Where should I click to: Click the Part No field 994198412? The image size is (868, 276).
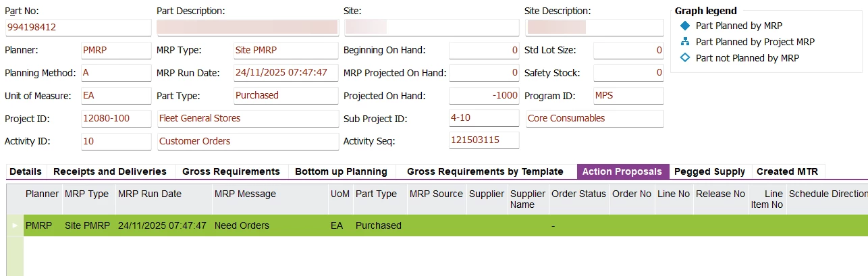click(78, 28)
